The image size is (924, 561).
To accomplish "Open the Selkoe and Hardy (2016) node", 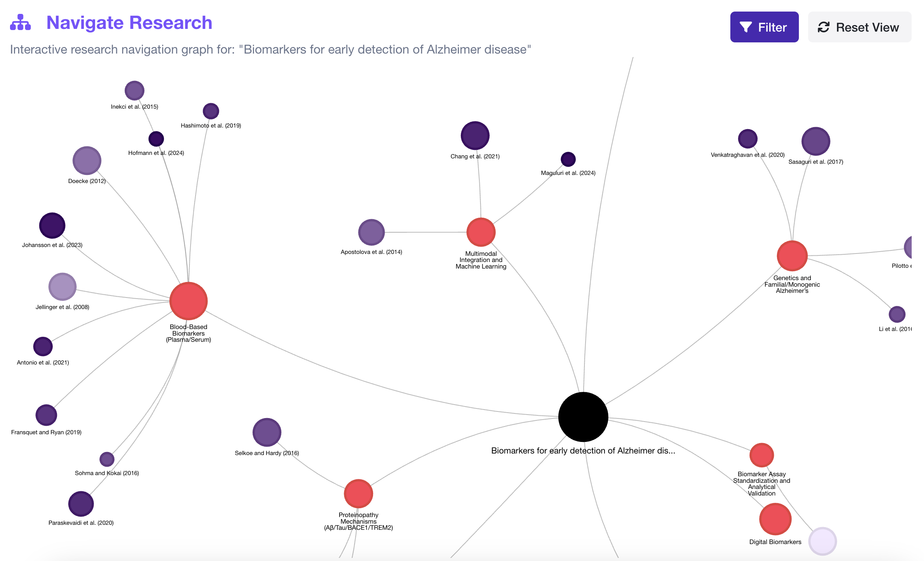I will (x=267, y=432).
